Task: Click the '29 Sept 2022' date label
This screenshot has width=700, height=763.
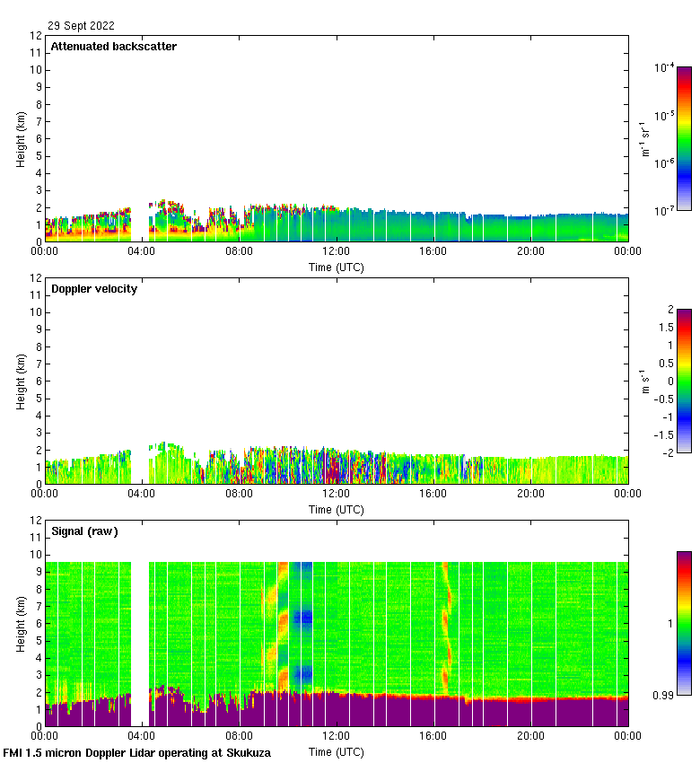Action: (81, 26)
